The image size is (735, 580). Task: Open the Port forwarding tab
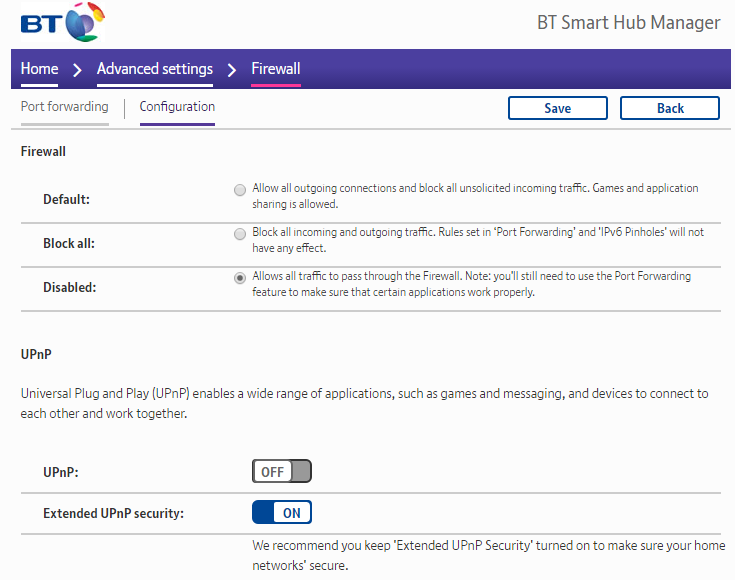coord(64,107)
